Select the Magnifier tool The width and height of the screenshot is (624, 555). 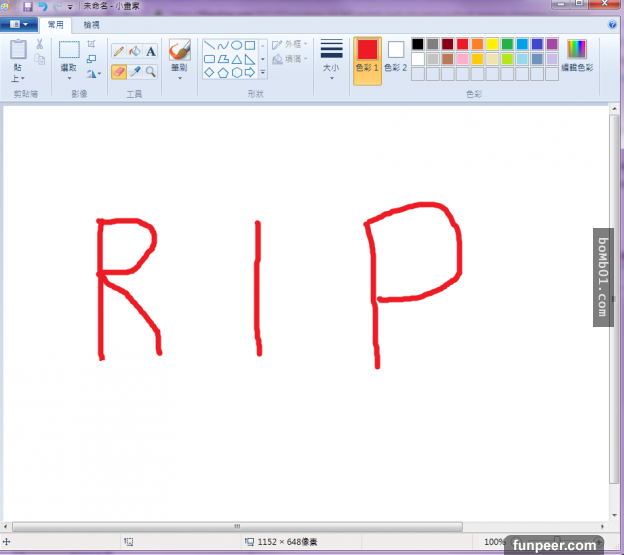pos(151,72)
